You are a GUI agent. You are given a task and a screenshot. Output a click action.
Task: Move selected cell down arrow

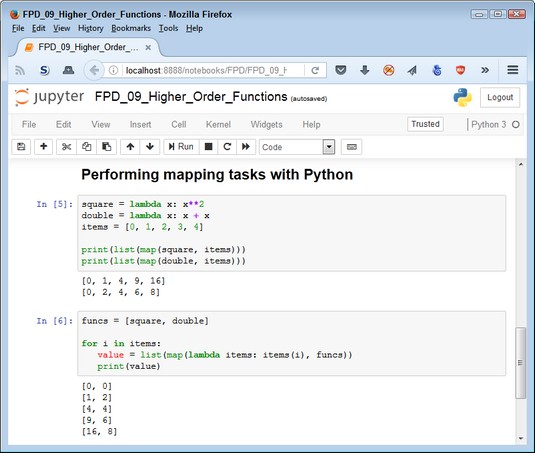coord(150,147)
